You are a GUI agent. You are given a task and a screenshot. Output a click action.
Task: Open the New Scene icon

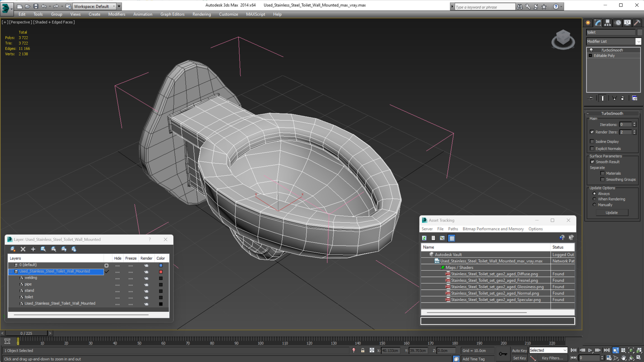point(19,6)
